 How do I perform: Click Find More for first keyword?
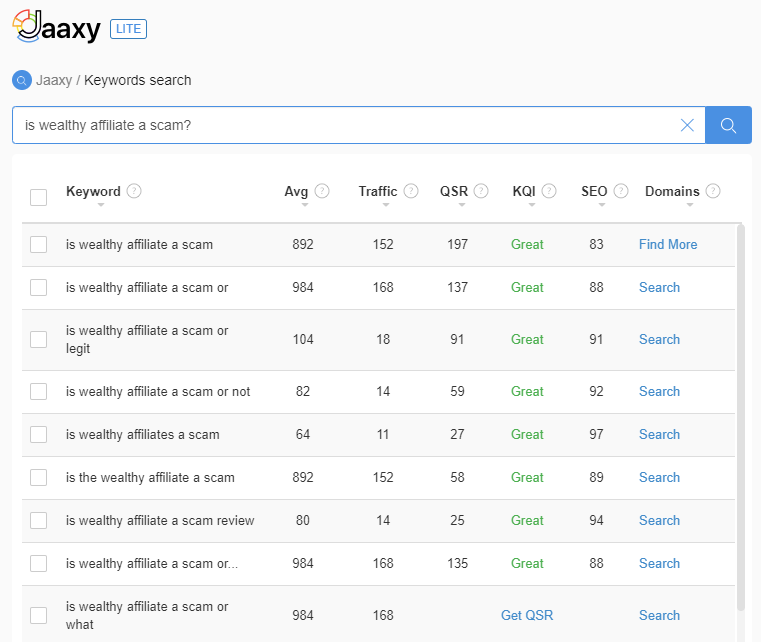click(x=668, y=244)
